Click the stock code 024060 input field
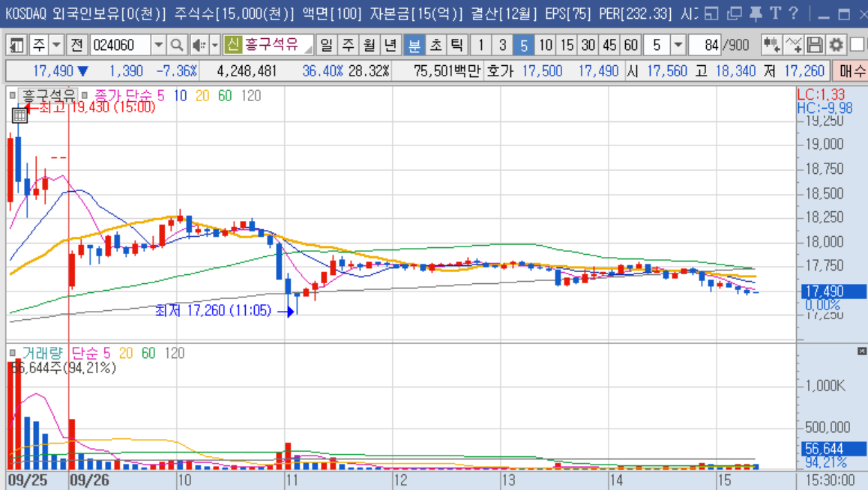 click(x=121, y=45)
